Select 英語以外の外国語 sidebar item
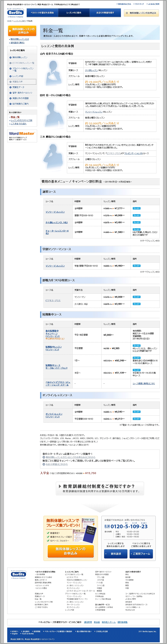167x644 pixels. [x=22, y=98]
